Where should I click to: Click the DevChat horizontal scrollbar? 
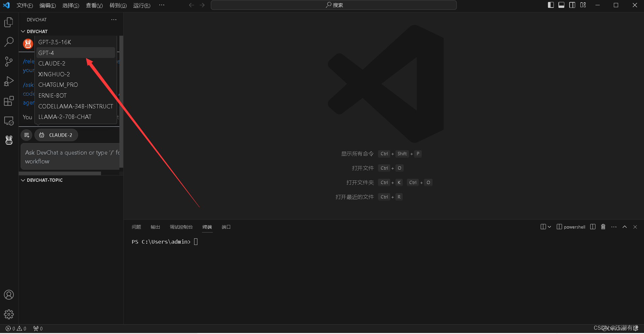point(60,173)
